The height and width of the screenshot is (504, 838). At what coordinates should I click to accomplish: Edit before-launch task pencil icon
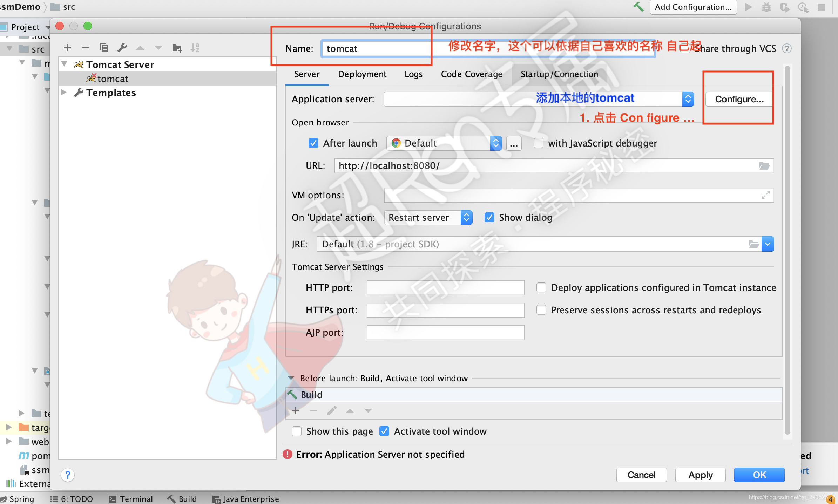332,410
